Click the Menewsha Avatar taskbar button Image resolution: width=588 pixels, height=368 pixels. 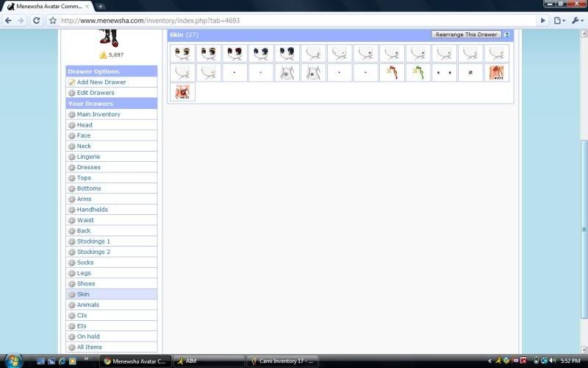click(136, 361)
